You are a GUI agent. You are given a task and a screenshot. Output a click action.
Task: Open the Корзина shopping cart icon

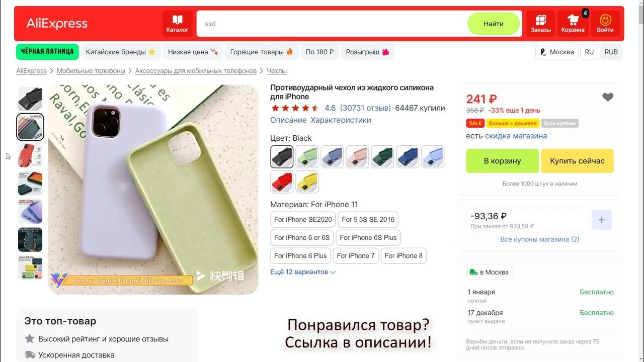573,24
